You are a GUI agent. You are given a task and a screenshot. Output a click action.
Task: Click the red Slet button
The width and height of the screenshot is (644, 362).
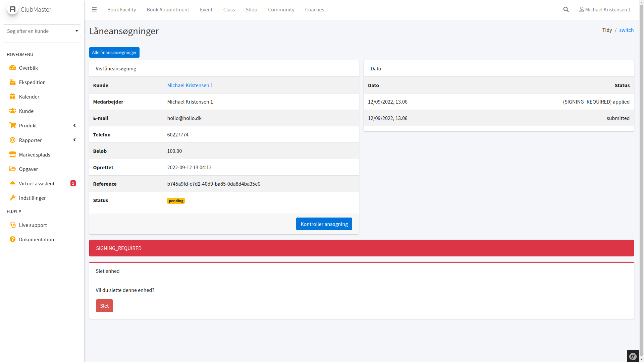[x=104, y=306]
